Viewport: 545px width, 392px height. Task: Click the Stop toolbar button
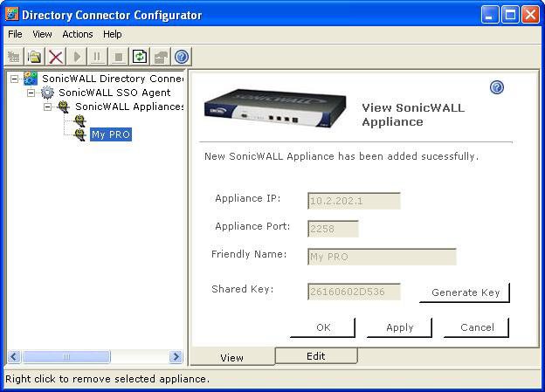pos(119,57)
